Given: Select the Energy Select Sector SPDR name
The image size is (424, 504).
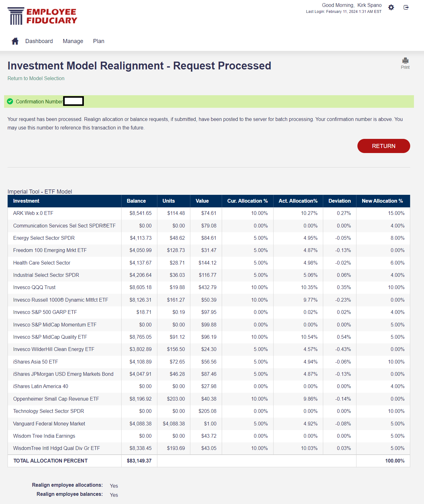Looking at the screenshot, I should pos(44,238).
